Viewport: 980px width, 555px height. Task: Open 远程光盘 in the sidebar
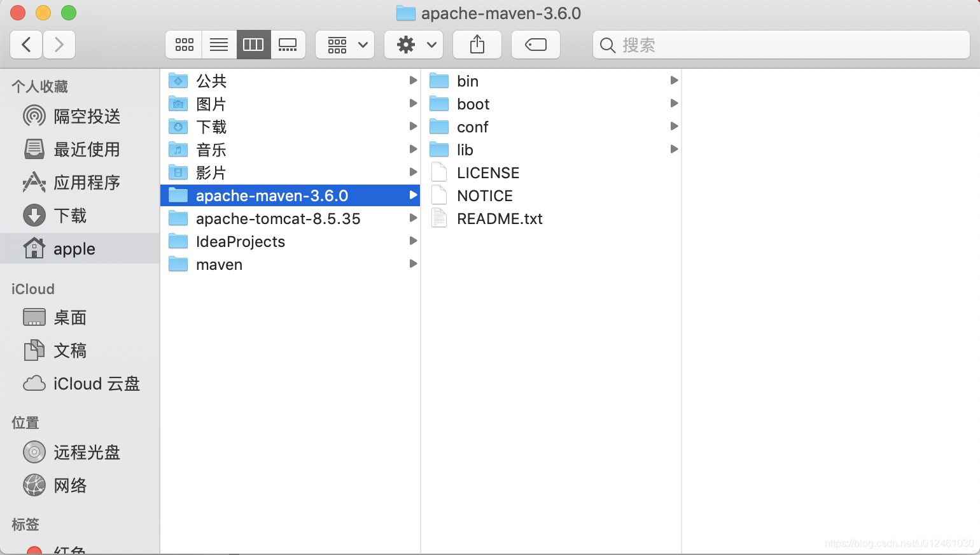pyautogui.click(x=80, y=453)
